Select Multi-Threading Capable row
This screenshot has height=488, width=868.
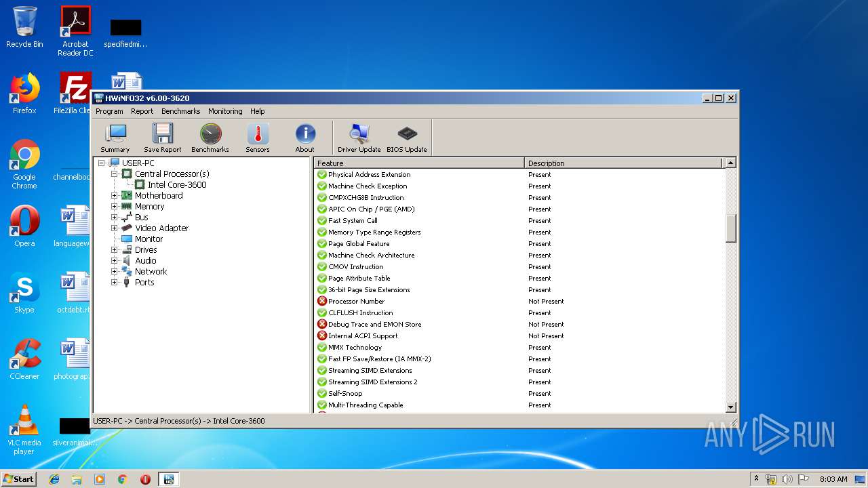[x=519, y=405]
